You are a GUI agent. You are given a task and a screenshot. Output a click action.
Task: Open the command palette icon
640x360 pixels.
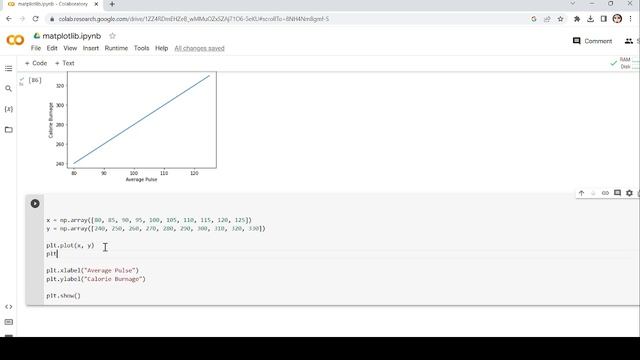pyautogui.click(x=9, y=322)
